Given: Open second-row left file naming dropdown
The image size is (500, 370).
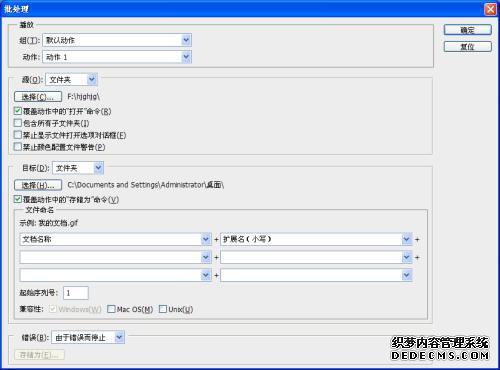Looking at the screenshot, I should coord(115,257).
